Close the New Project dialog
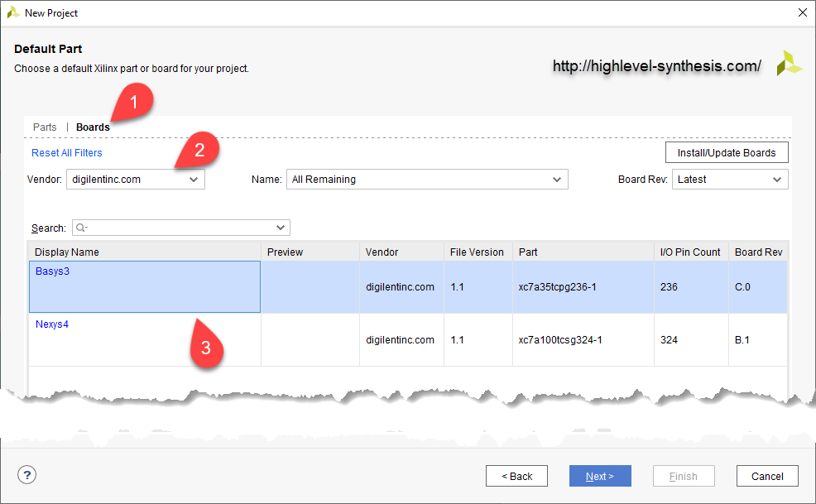The width and height of the screenshot is (816, 504). [802, 13]
